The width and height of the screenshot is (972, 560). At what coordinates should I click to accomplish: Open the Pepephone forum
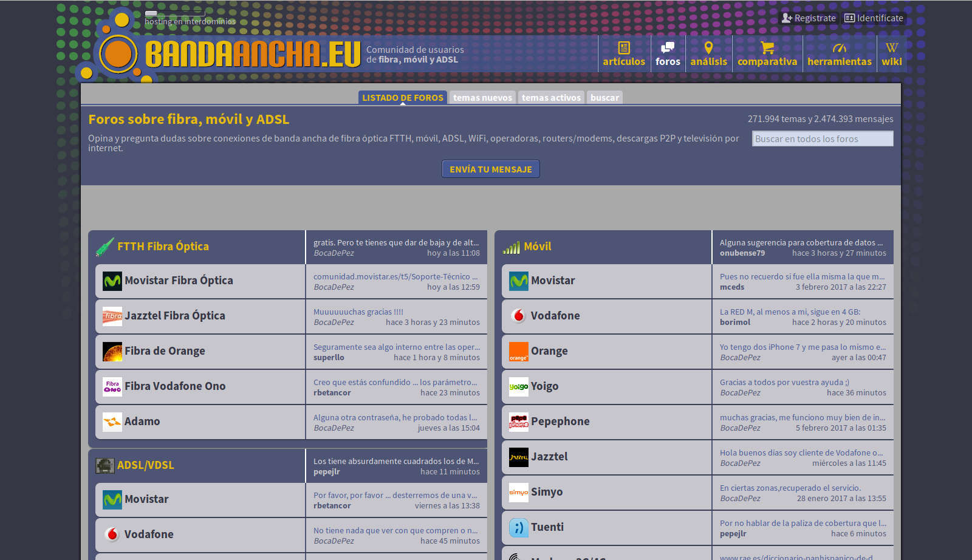[560, 422]
